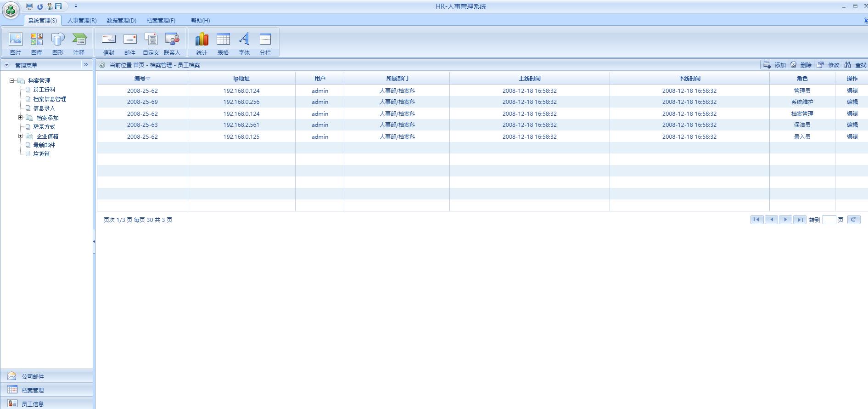868x409 pixels.
Task: Click 编辑 in the 系统维护 row
Action: pyautogui.click(x=852, y=102)
